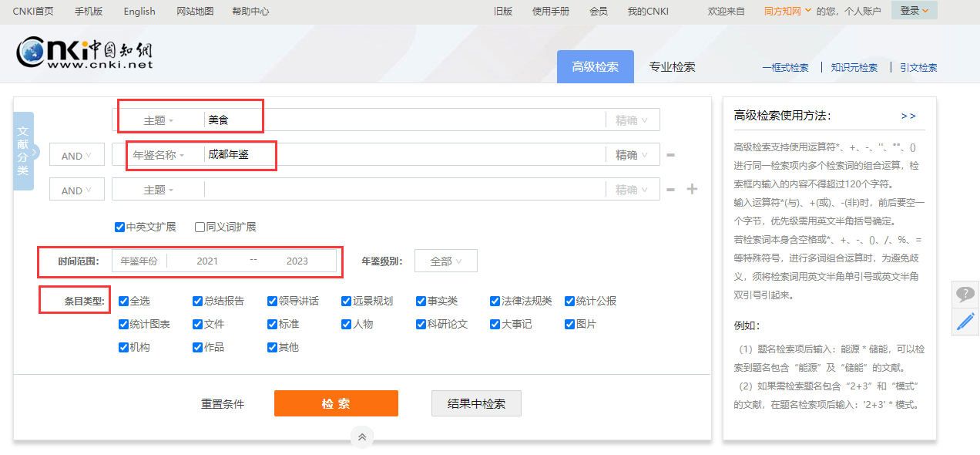The image size is (980, 455).
Task: Enable the 同义词扩展 checkbox
Action: tap(200, 228)
